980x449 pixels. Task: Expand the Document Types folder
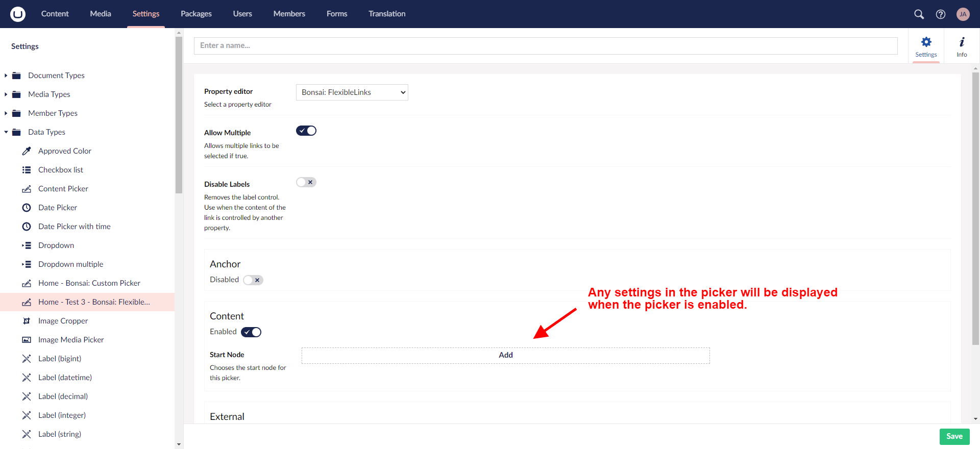6,76
